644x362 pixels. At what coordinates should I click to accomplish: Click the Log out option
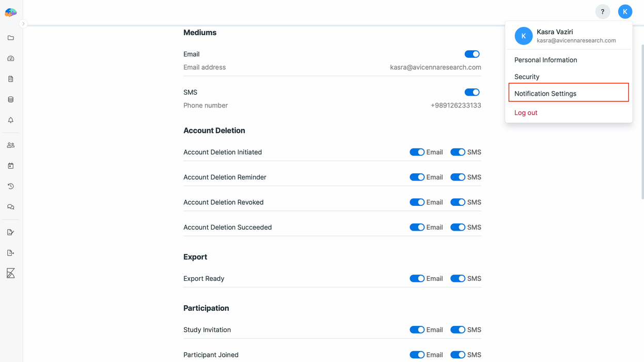525,112
